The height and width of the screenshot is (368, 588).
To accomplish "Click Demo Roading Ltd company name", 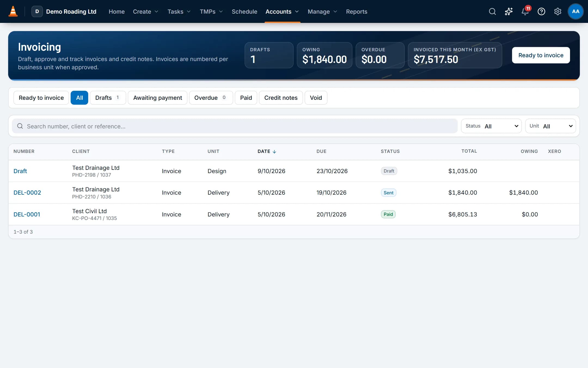I will pyautogui.click(x=71, y=11).
